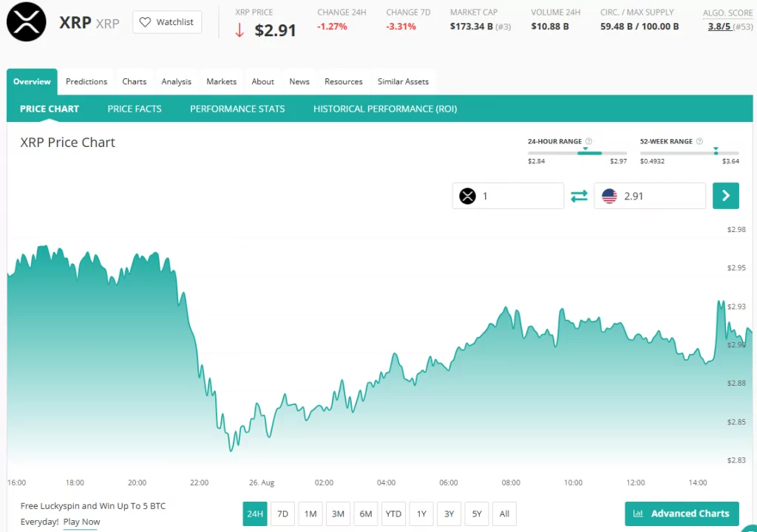The width and height of the screenshot is (757, 532).
Task: Click the Play Now link
Action: (x=81, y=522)
